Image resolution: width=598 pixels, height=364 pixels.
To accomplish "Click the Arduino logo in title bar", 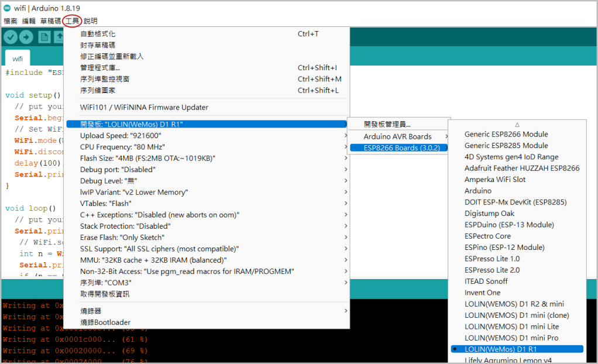I will [x=6, y=7].
